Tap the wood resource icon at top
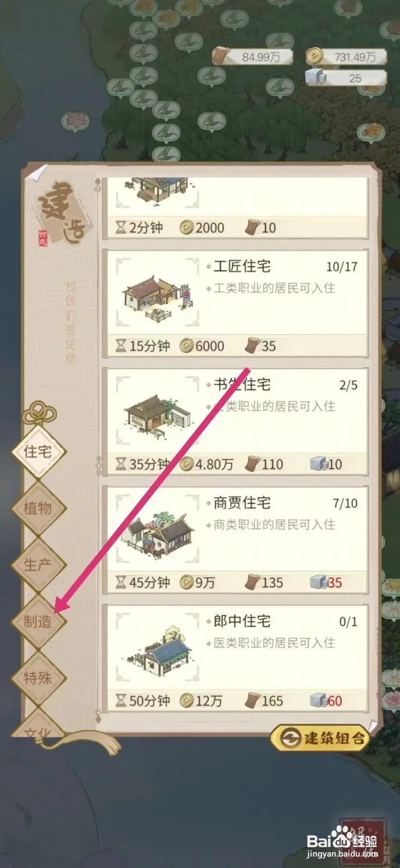Viewport: 400px width, 868px height. coord(221,56)
